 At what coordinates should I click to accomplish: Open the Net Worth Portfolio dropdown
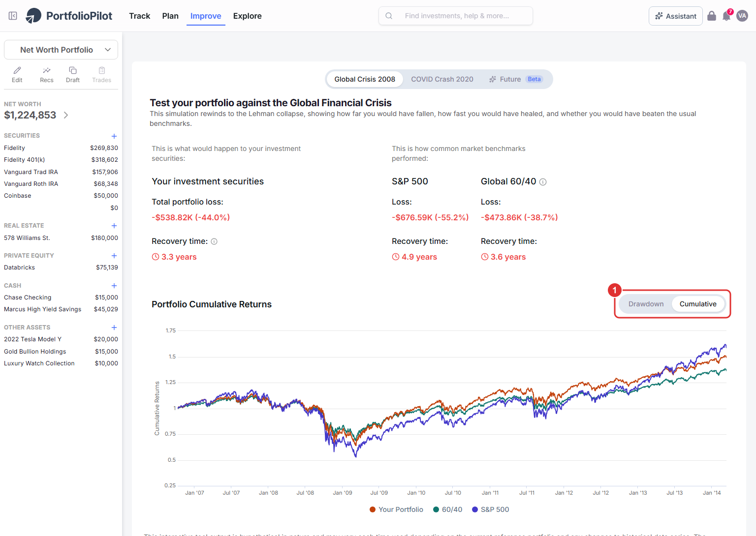(x=61, y=50)
